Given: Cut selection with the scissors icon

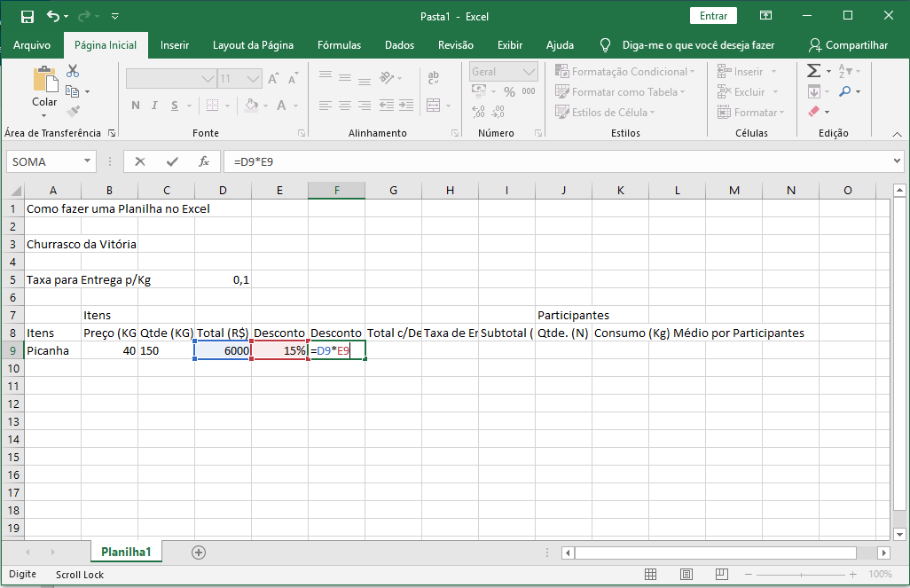Looking at the screenshot, I should [x=73, y=71].
